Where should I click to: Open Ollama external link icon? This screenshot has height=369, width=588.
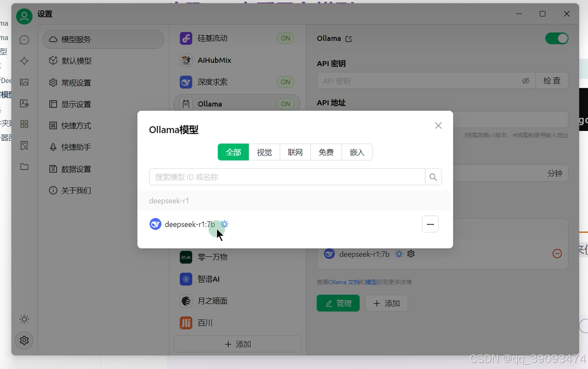(348, 39)
